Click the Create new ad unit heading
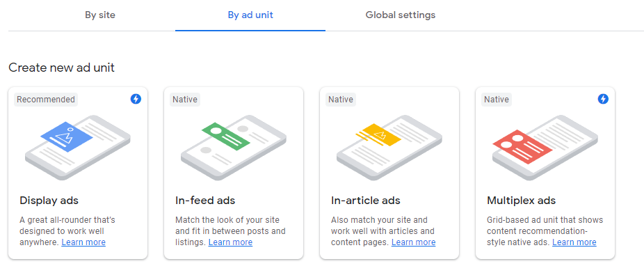Screen dimensions: 644x273 [62, 68]
